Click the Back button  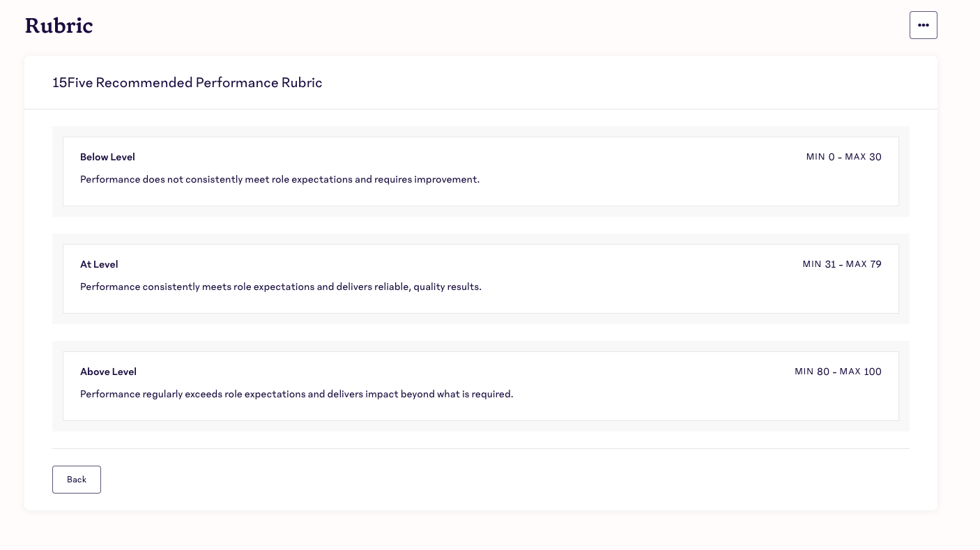[x=77, y=480]
